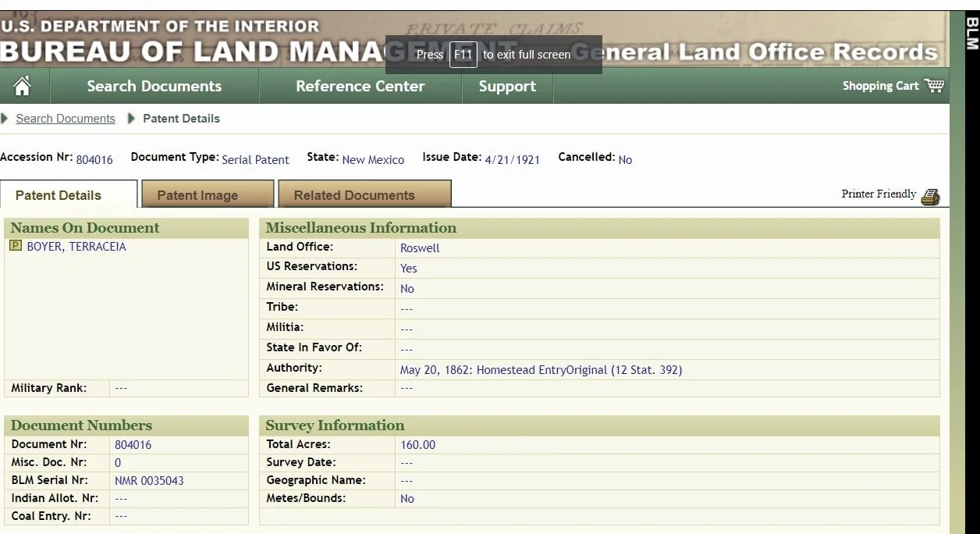Click the F11 key hint in overlay

coord(463,55)
